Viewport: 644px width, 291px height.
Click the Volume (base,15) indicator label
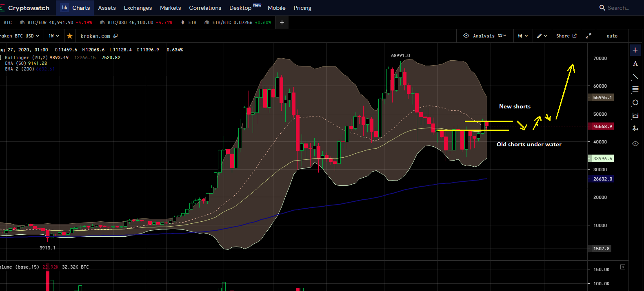pos(20,267)
